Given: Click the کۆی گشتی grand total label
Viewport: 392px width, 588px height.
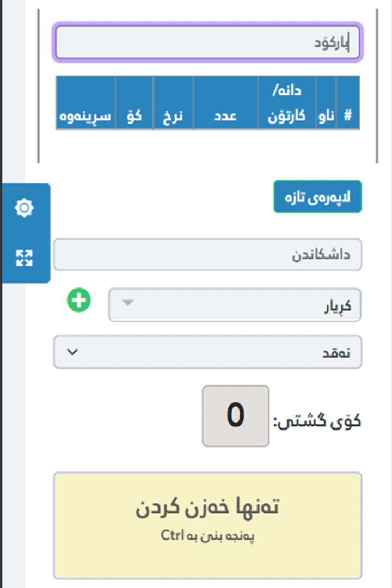Looking at the screenshot, I should (x=317, y=420).
